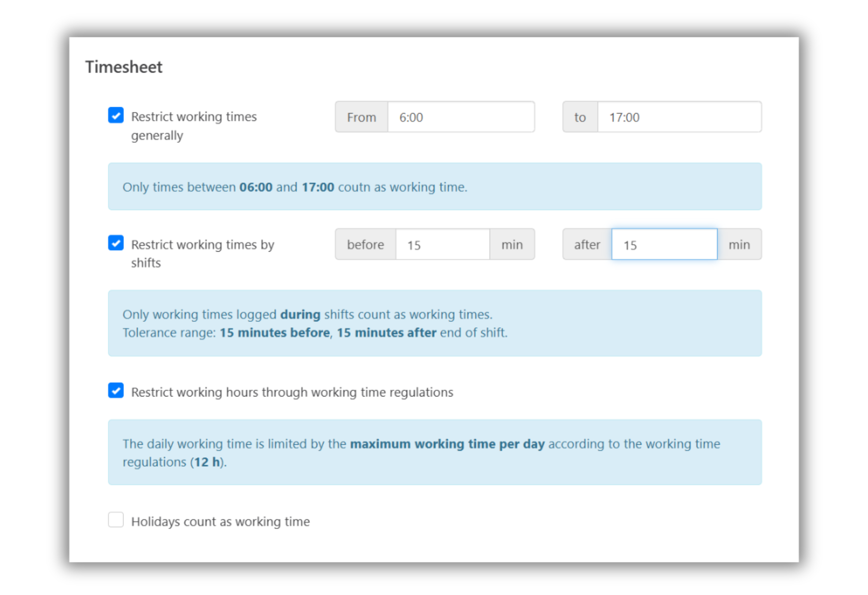This screenshot has height=595, width=868.
Task: Click the Timesheet page heading
Action: tap(124, 67)
